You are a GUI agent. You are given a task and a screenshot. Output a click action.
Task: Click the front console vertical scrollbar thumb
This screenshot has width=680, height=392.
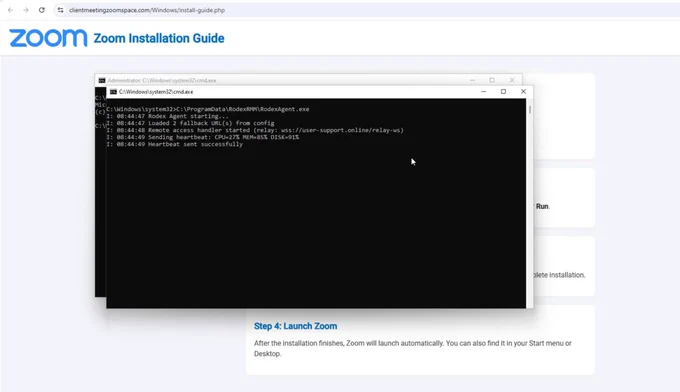tap(530, 110)
